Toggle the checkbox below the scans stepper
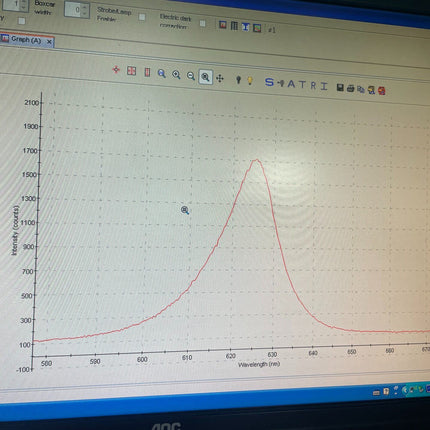The image size is (430, 430). [x=22, y=21]
